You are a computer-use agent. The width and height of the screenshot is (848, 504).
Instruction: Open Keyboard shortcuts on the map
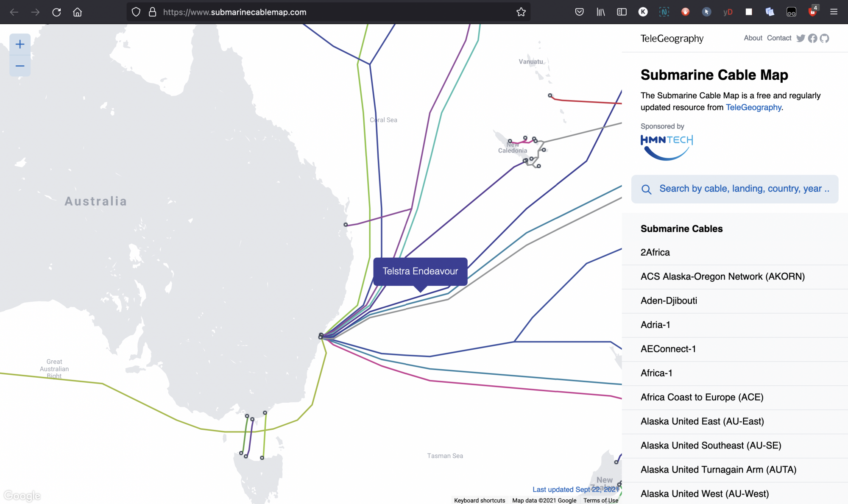480,501
